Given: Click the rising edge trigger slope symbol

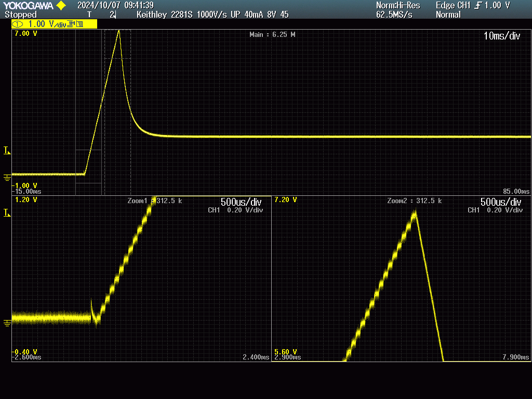Looking at the screenshot, I should tap(478, 5).
